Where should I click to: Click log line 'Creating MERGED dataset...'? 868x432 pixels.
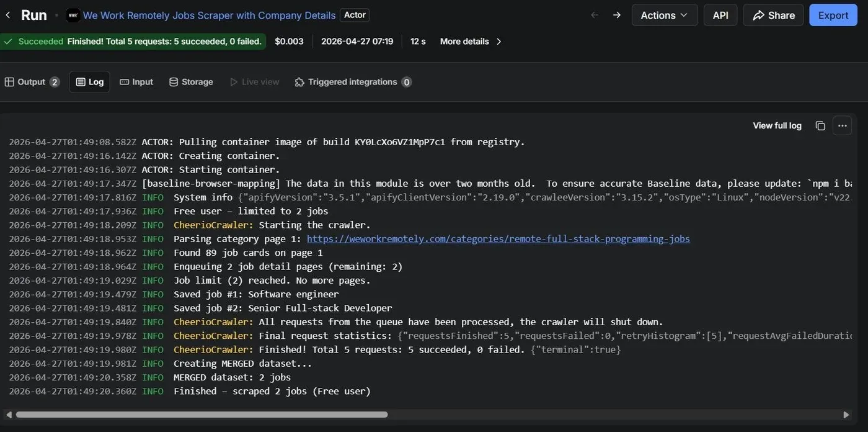pyautogui.click(x=161, y=364)
